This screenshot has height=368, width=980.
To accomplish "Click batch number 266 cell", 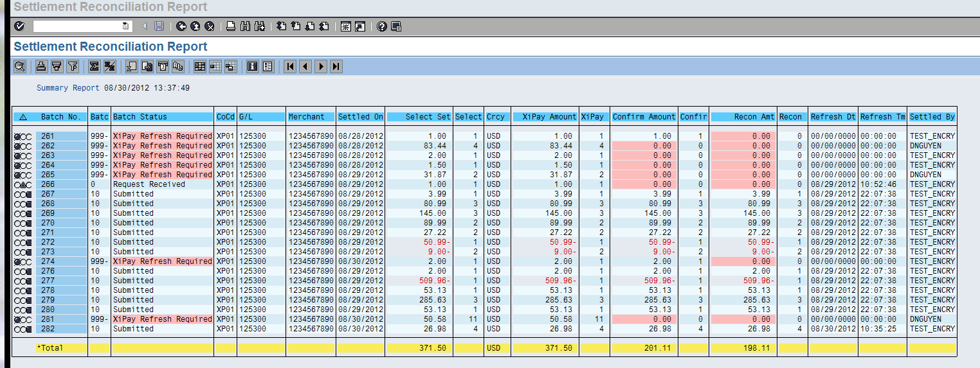I will click(60, 184).
